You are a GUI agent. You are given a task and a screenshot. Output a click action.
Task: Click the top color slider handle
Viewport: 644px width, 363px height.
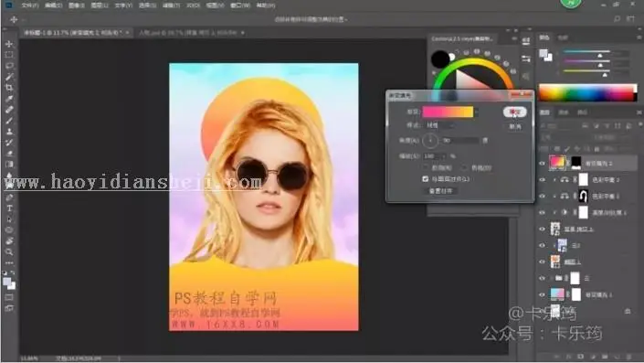pyautogui.click(x=600, y=55)
